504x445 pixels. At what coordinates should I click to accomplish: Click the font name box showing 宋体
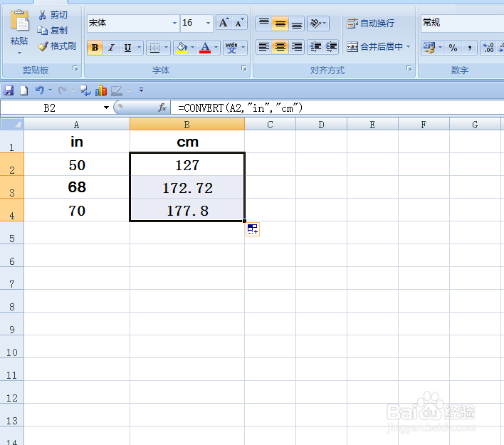point(129,23)
